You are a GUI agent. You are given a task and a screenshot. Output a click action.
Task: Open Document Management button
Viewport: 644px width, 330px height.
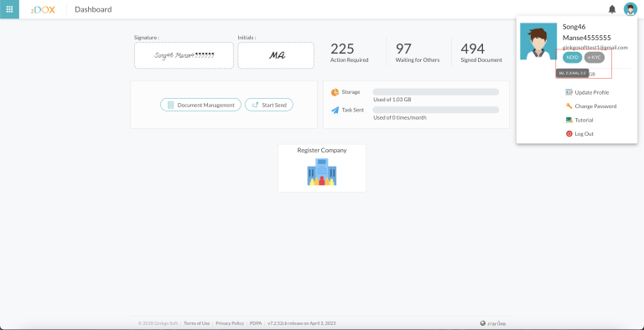[x=200, y=105]
